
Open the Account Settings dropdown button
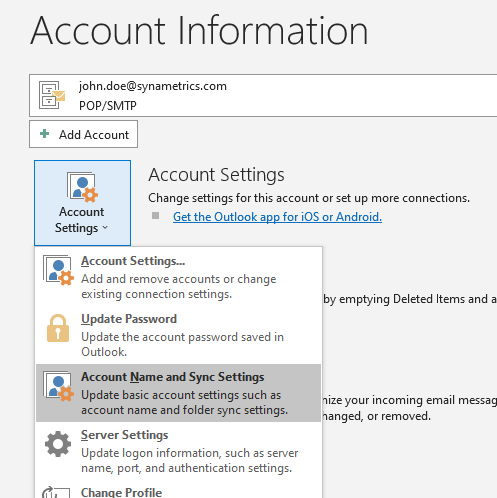point(82,203)
